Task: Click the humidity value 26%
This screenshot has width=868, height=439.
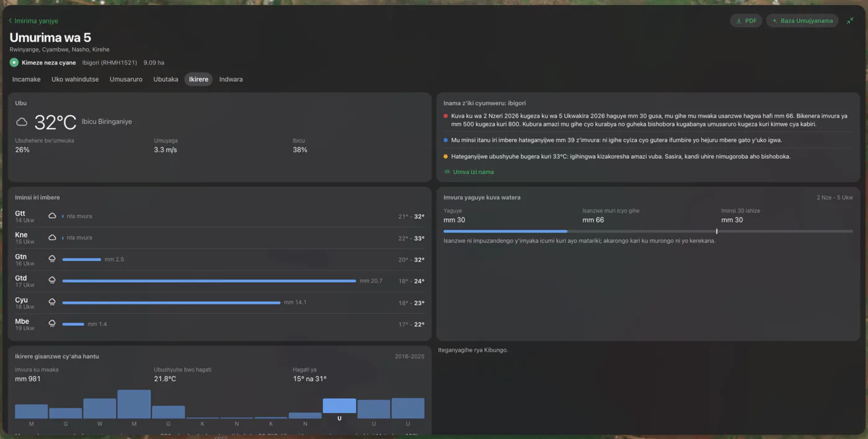Action: pyautogui.click(x=22, y=150)
